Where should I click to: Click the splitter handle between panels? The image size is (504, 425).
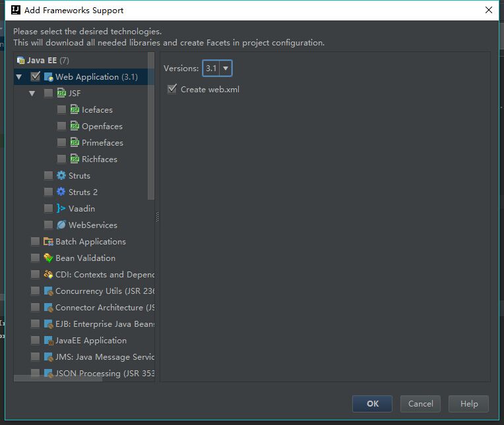pyautogui.click(x=157, y=217)
